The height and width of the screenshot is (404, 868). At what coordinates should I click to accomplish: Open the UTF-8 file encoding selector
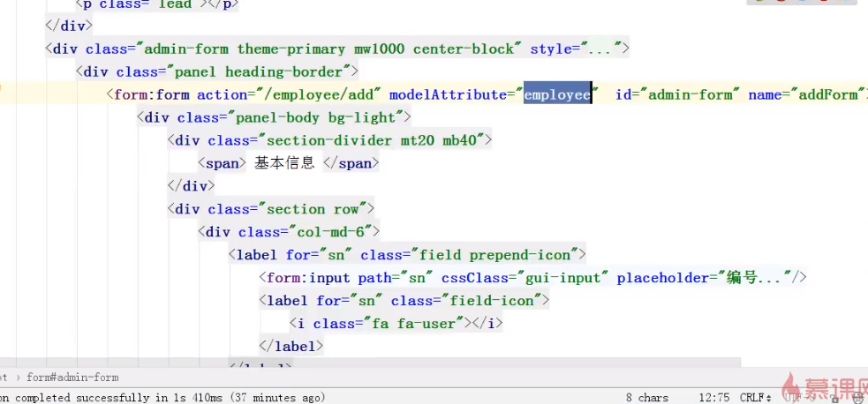coord(800,398)
